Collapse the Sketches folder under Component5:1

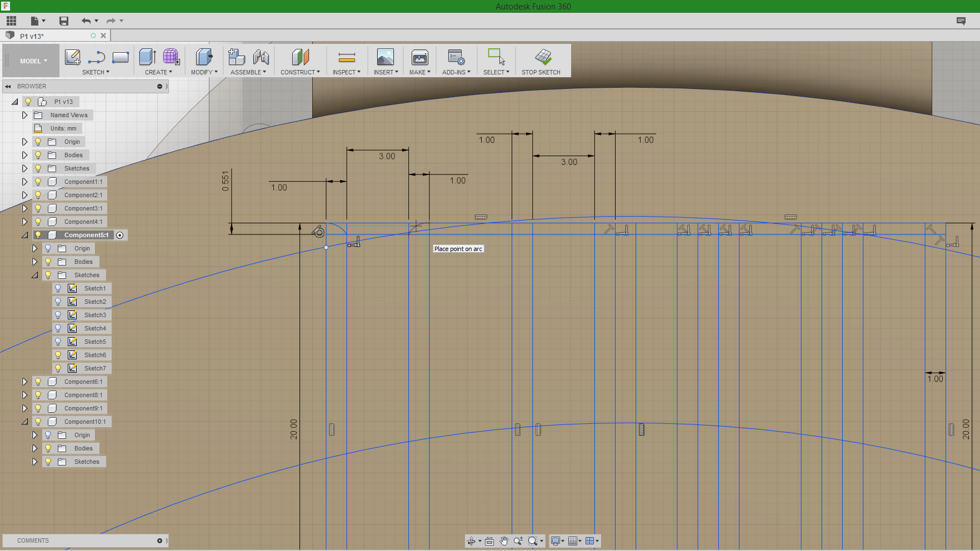(35, 275)
